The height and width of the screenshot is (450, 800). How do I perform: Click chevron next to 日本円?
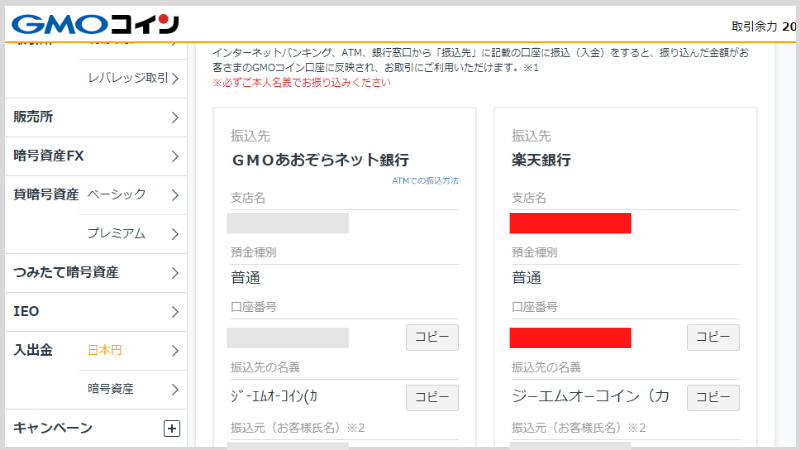coord(175,351)
